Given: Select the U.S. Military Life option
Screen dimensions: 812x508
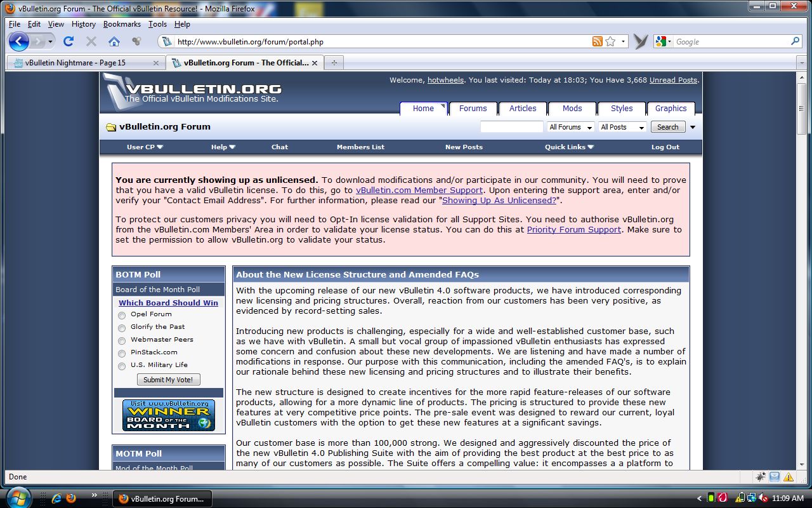Looking at the screenshot, I should click(x=122, y=366).
